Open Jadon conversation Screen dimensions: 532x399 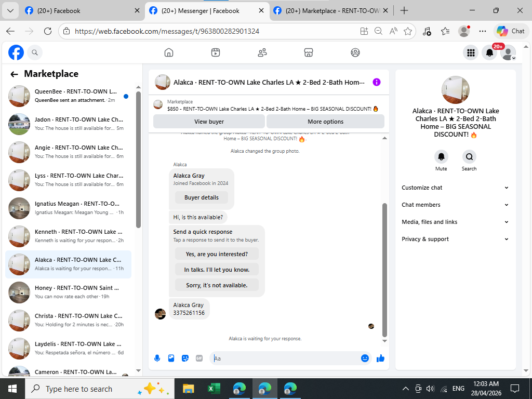[68, 124]
